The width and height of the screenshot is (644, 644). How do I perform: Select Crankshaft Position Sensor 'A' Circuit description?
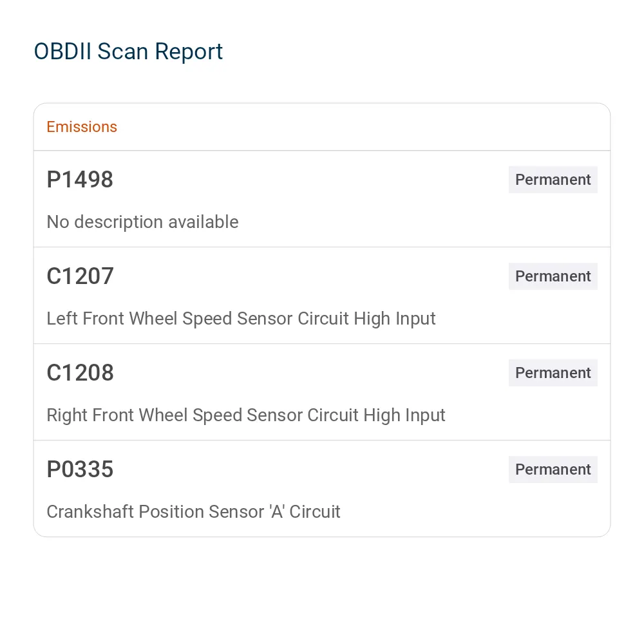[193, 512]
